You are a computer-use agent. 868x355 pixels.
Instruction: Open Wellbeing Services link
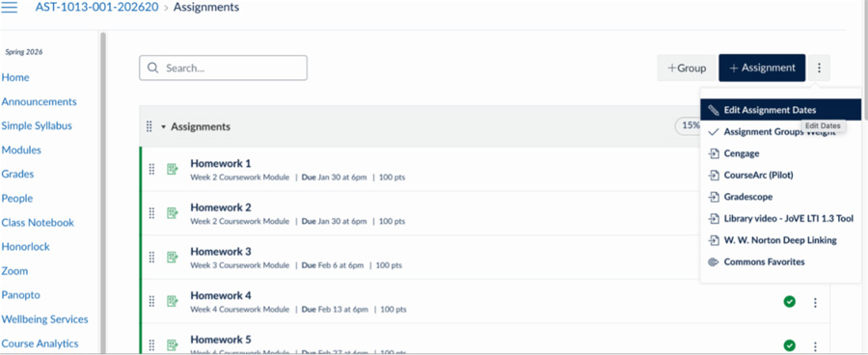[44, 319]
